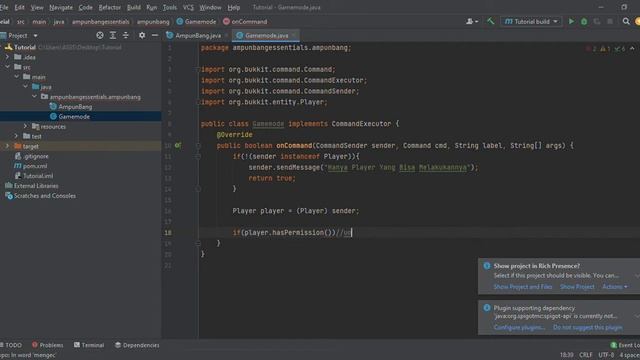Place cursor in hasPermission code line

[x=291, y=233]
